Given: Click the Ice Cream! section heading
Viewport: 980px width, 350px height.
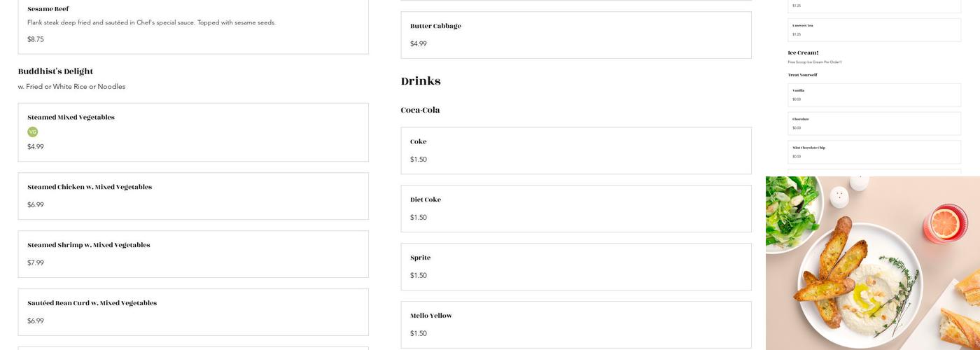Looking at the screenshot, I should coord(803,52).
